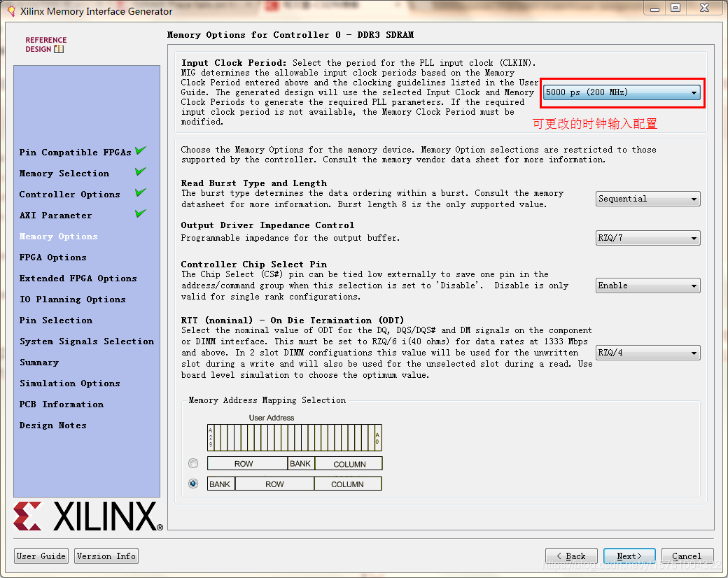The height and width of the screenshot is (578, 728).
Task: Click the green checkmark beside Pin Compatible FPGAs
Action: point(141,151)
